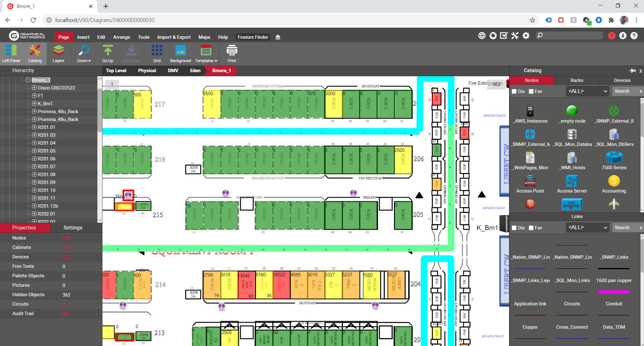Expand the R201.05 tree node
Viewport: 644px width, 346px height.
(35, 151)
